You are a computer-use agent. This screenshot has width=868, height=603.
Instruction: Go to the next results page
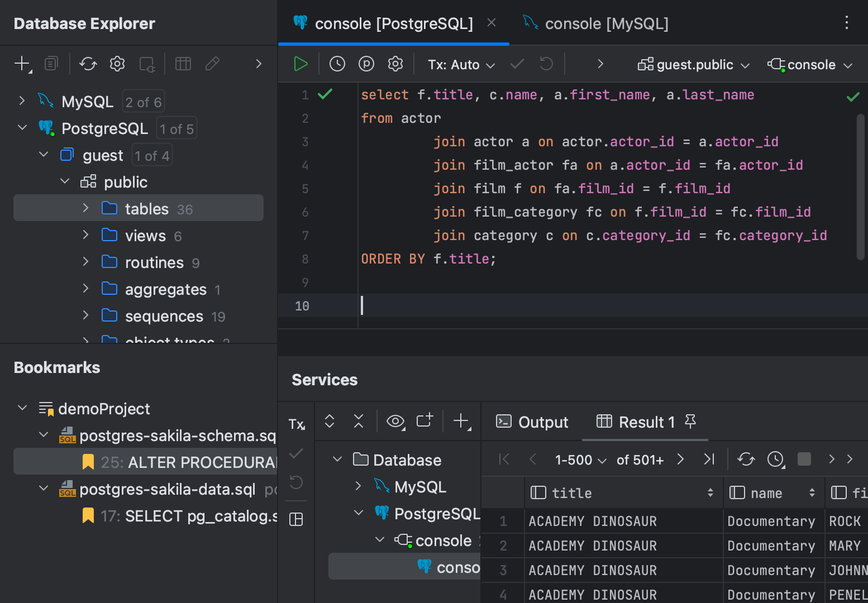click(680, 459)
